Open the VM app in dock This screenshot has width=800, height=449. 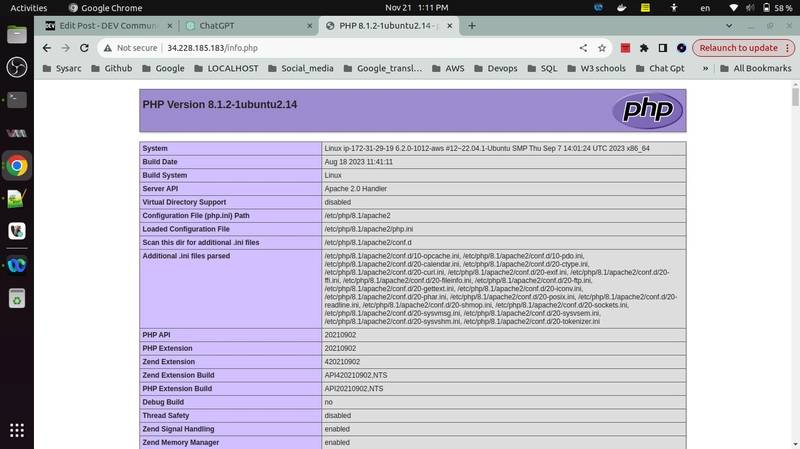point(17,133)
